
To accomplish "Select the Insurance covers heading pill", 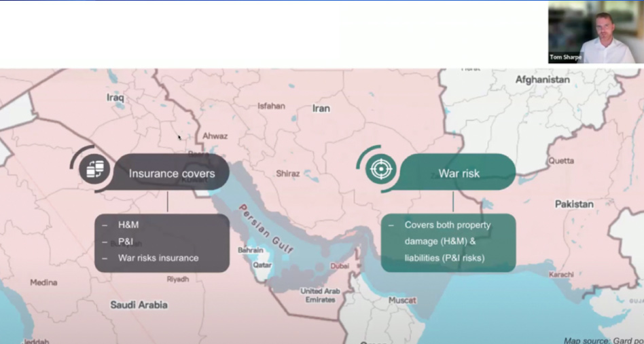I will click(171, 174).
